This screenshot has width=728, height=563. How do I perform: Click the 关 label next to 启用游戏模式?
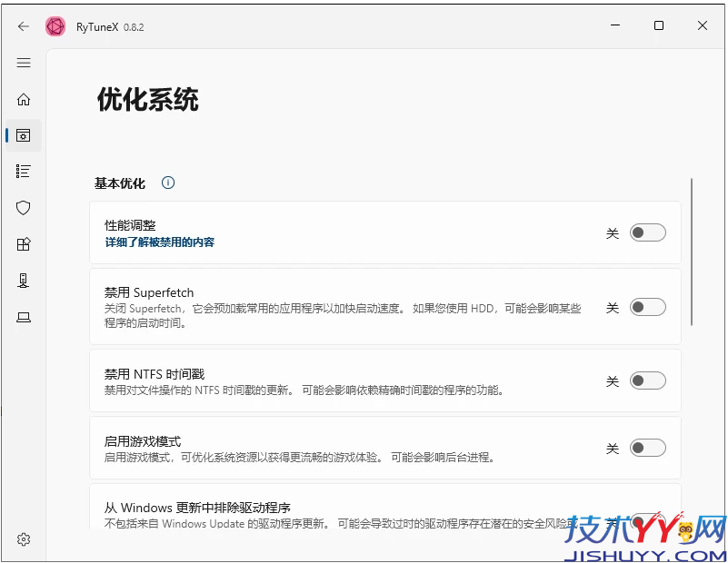613,448
